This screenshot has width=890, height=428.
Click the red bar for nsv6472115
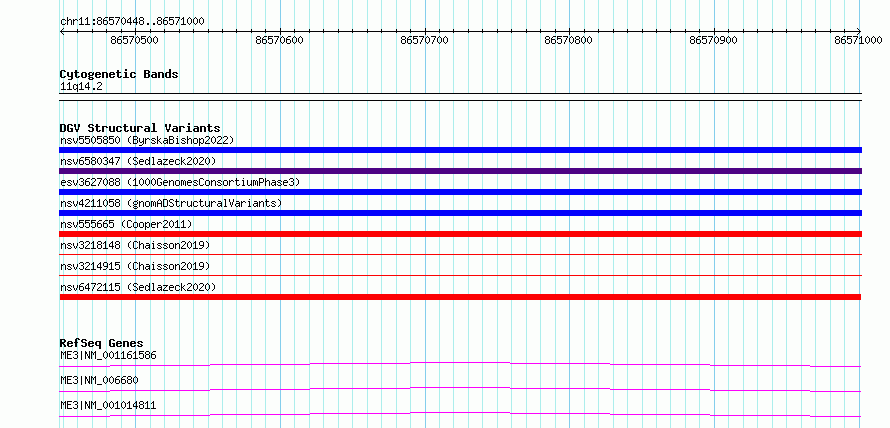[460, 297]
